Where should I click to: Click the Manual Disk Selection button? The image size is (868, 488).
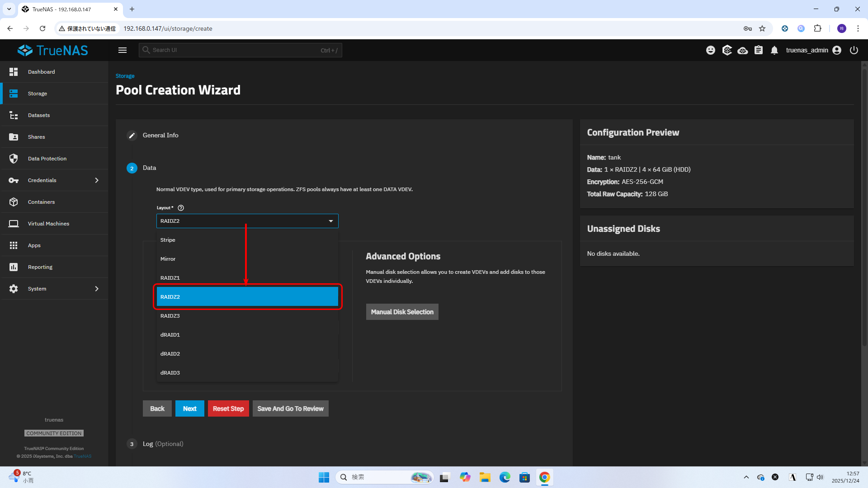click(402, 312)
